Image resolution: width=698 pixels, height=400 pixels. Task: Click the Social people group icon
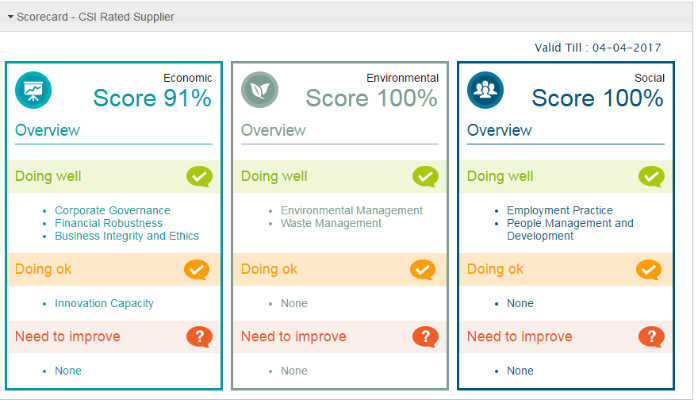coord(485,91)
